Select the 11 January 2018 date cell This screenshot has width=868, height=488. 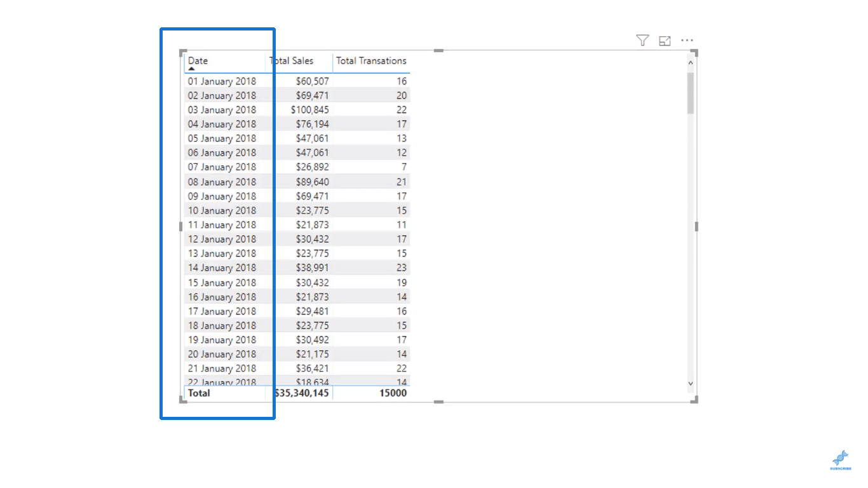click(222, 225)
